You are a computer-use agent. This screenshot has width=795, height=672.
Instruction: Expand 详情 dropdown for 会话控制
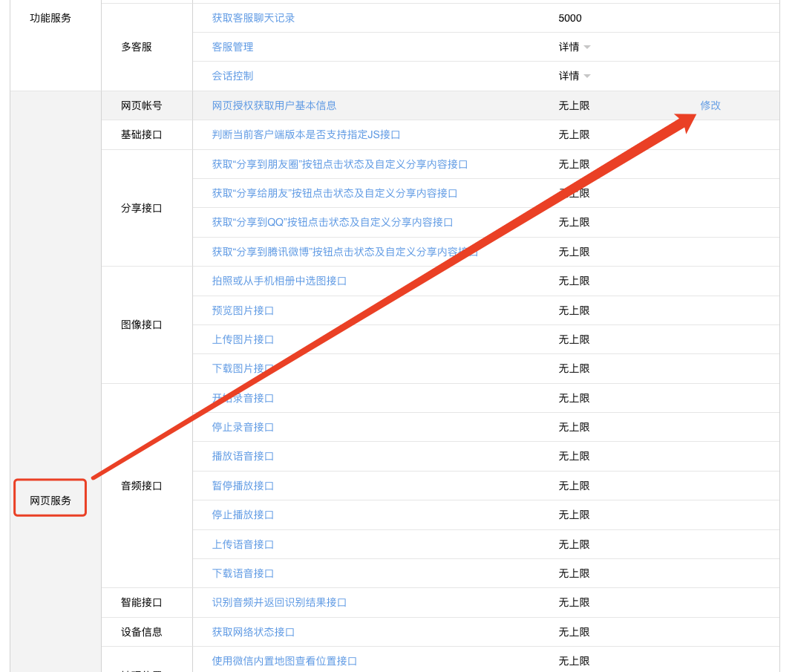[x=574, y=76]
